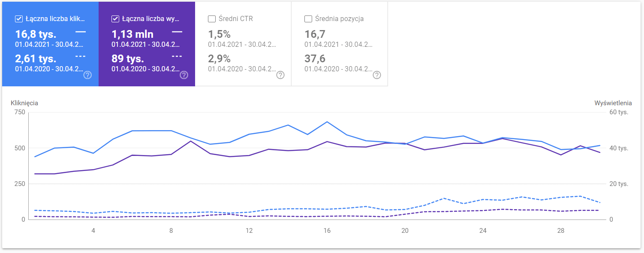Click day 16 on the x-axis
The image size is (644, 253).
click(x=327, y=231)
